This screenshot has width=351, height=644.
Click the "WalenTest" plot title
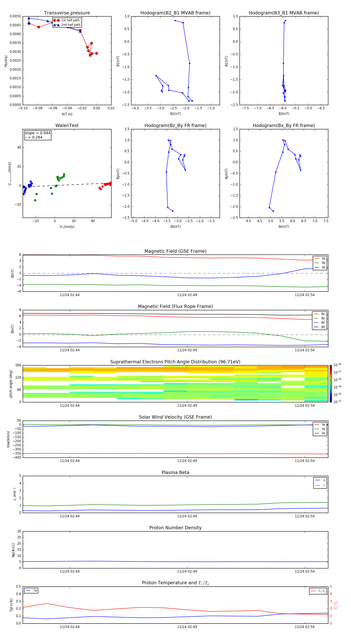point(67,125)
